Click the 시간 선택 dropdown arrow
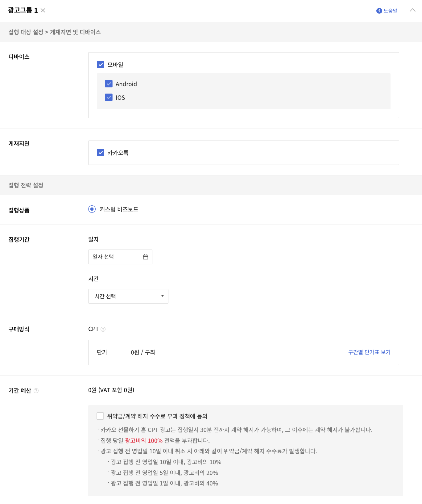 click(x=163, y=296)
